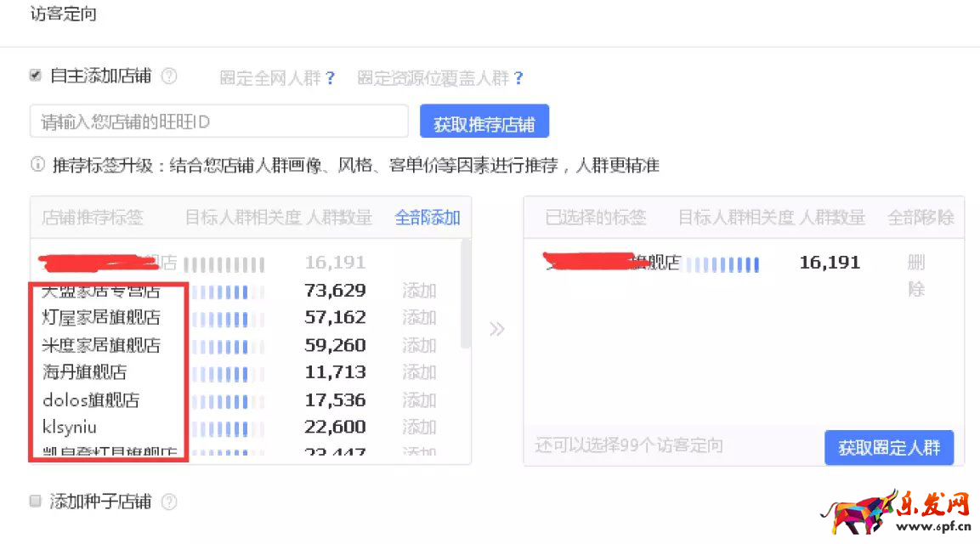The height and width of the screenshot is (544, 980).
Task: Open help icon beside 添加种子店铺
Action: pyautogui.click(x=169, y=501)
